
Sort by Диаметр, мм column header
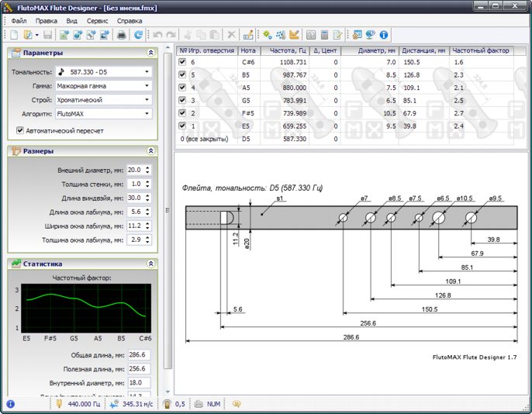click(x=370, y=50)
